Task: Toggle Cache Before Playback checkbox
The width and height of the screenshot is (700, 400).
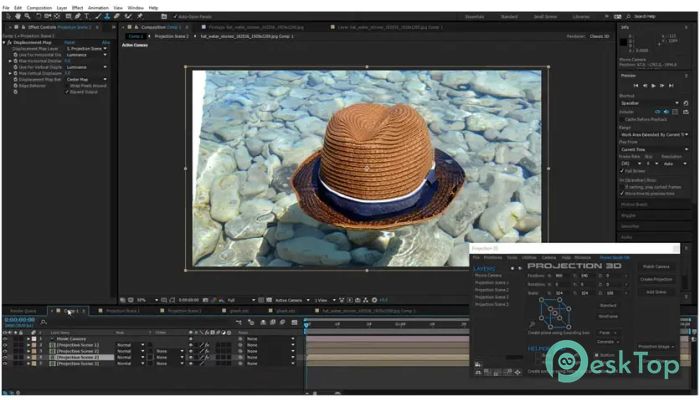Action: tap(622, 120)
